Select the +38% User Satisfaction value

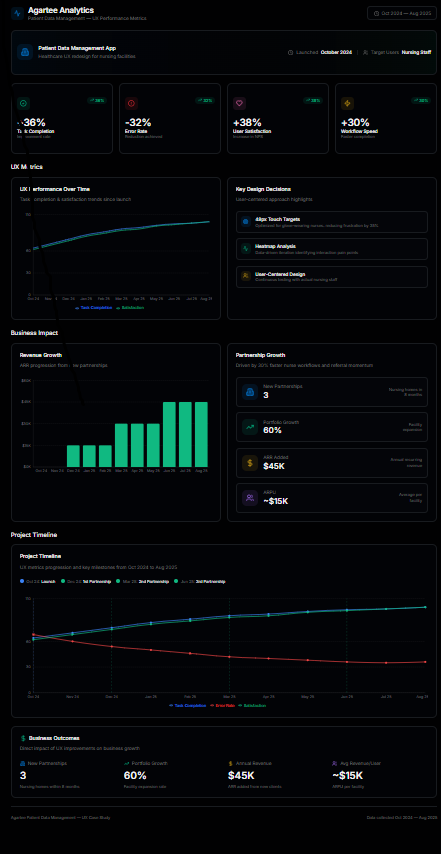(247, 122)
